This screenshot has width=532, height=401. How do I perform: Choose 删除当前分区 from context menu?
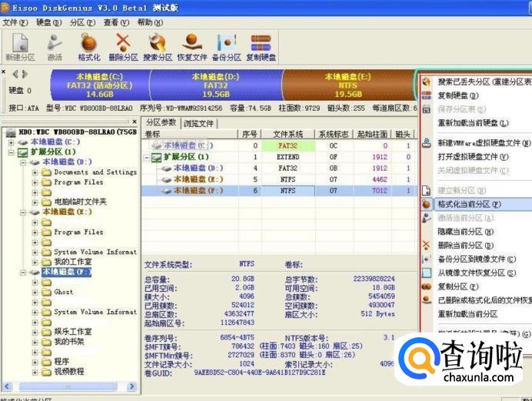pyautogui.click(x=477, y=246)
